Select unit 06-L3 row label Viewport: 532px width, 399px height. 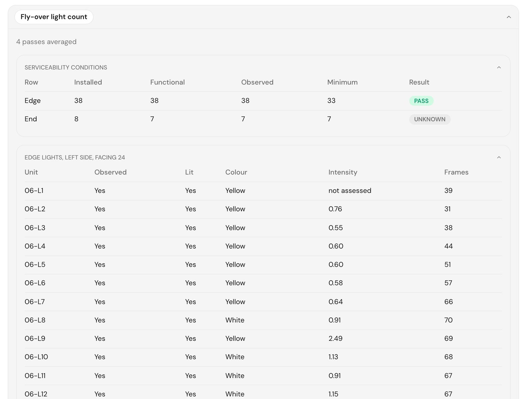pos(35,228)
